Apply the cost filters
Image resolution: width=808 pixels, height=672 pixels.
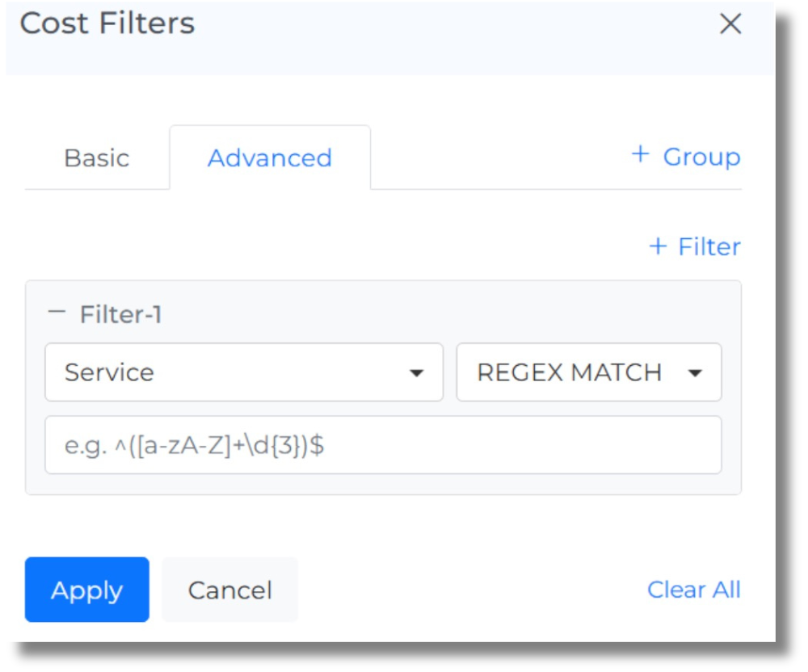[x=86, y=590]
